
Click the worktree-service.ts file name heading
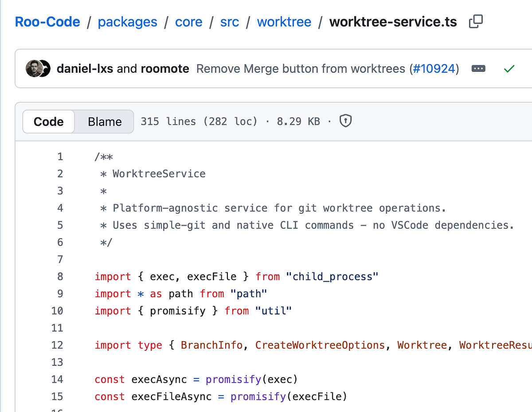393,22
